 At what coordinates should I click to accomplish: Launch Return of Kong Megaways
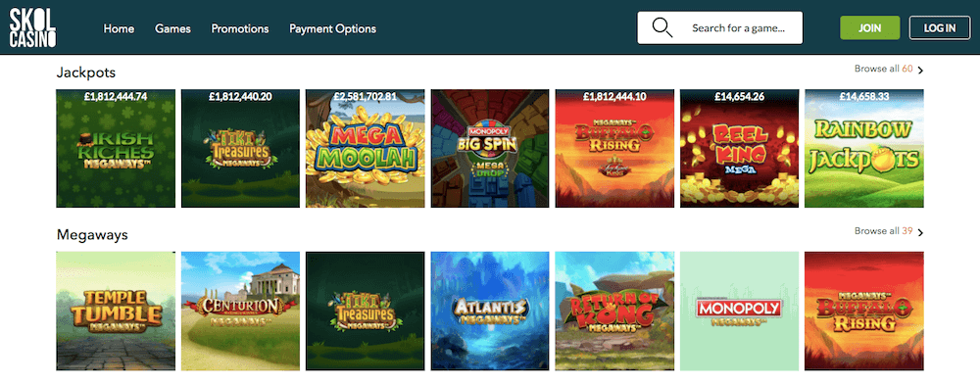[x=615, y=311]
